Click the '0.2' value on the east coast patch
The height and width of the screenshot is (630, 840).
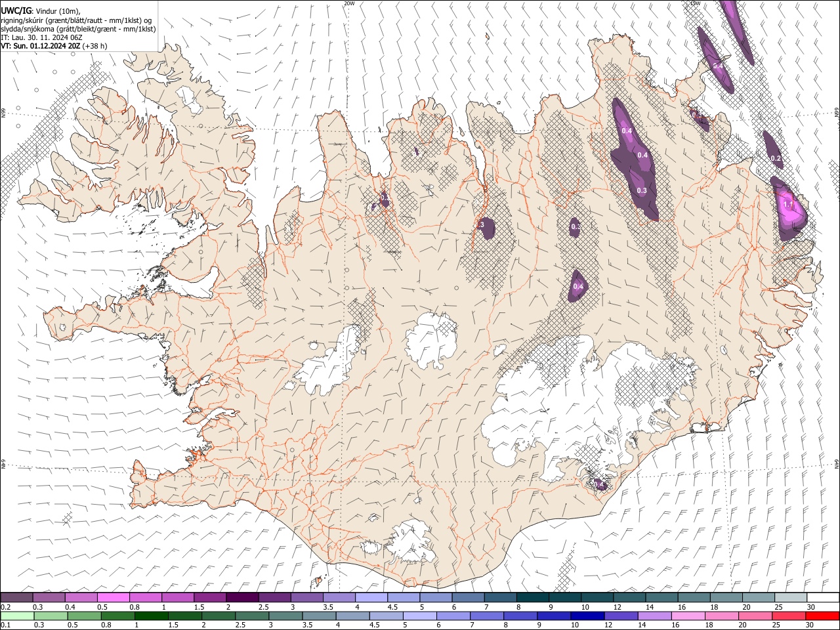tap(776, 158)
